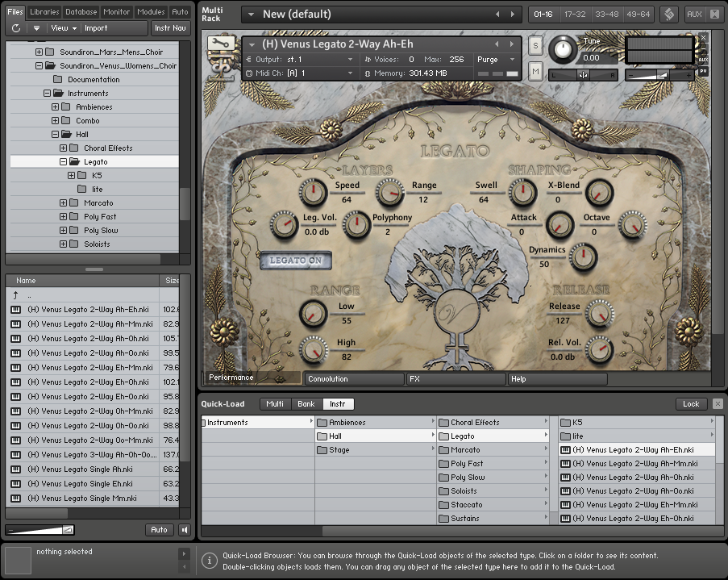Go to next instrument with right arrow
Viewport: 728px width, 580px height.
click(x=511, y=44)
